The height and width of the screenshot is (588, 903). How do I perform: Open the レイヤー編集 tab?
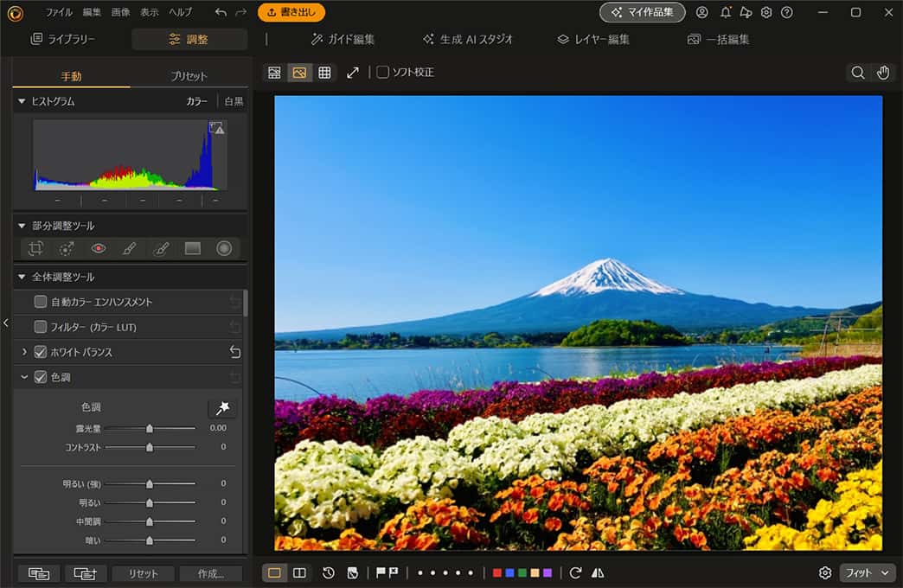click(593, 39)
